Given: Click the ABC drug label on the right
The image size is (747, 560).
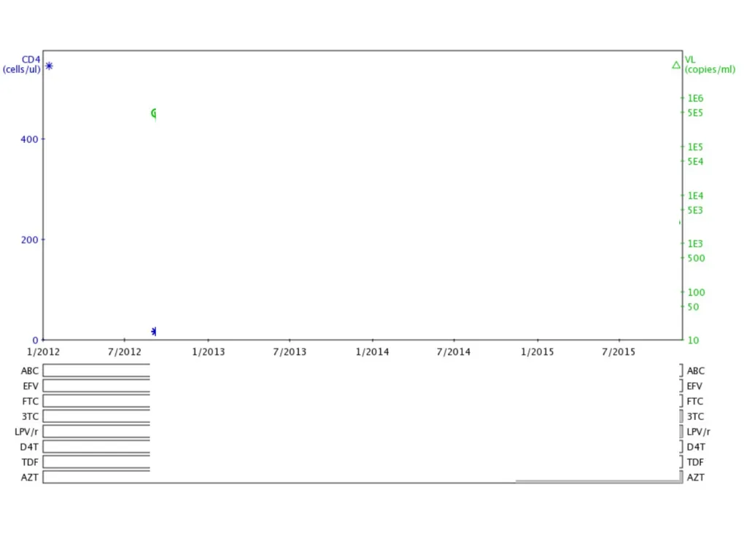Looking at the screenshot, I should coord(695,371).
